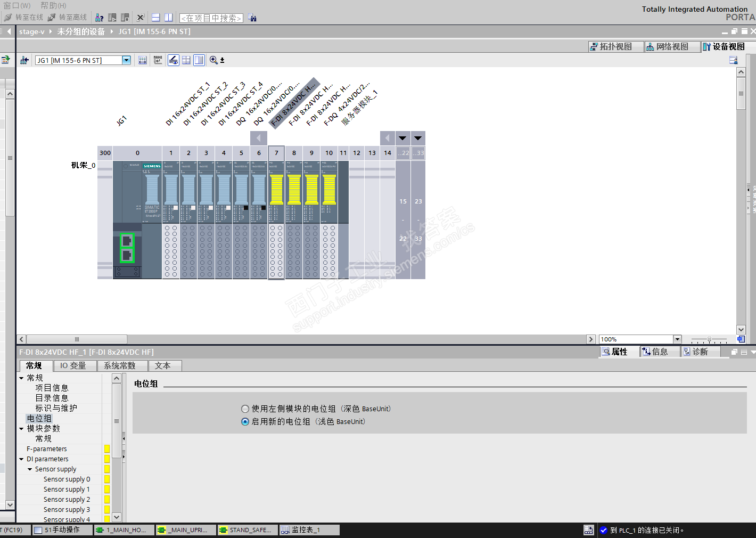Open the 帮助(H) menu
The width and height of the screenshot is (756, 538).
point(53,5)
